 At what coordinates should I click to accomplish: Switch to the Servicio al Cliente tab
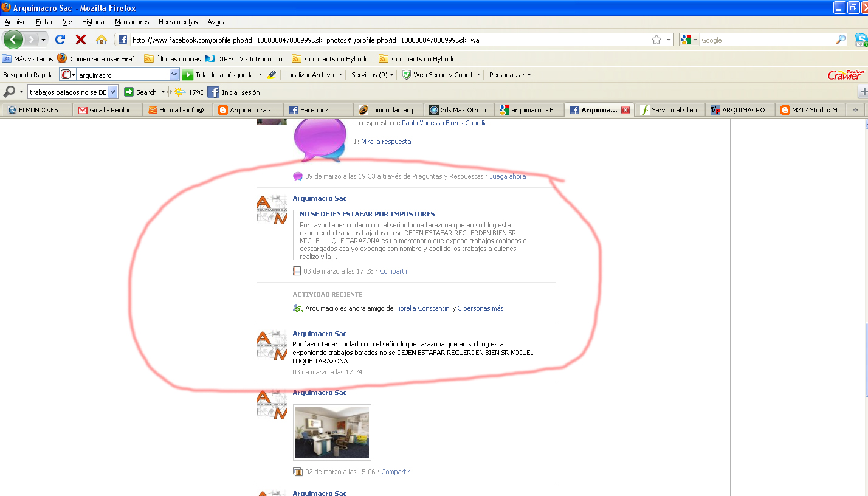point(672,110)
